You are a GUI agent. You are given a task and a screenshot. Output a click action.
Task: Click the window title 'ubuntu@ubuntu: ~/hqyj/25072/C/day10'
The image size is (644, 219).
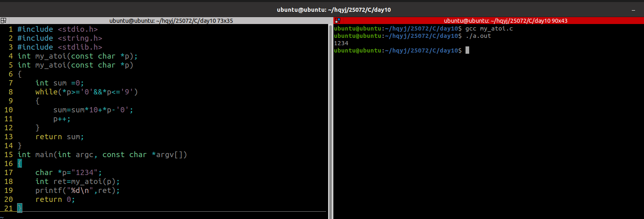click(x=334, y=10)
